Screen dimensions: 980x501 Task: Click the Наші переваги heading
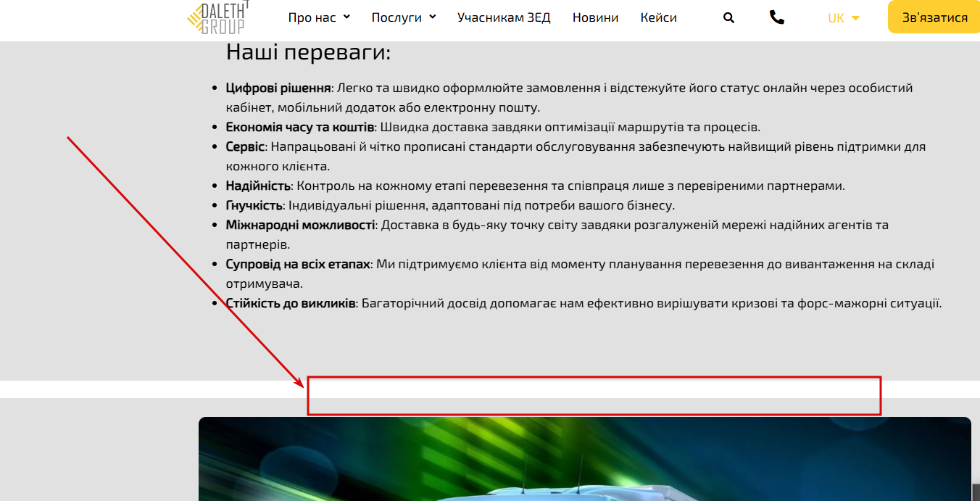pyautogui.click(x=308, y=53)
